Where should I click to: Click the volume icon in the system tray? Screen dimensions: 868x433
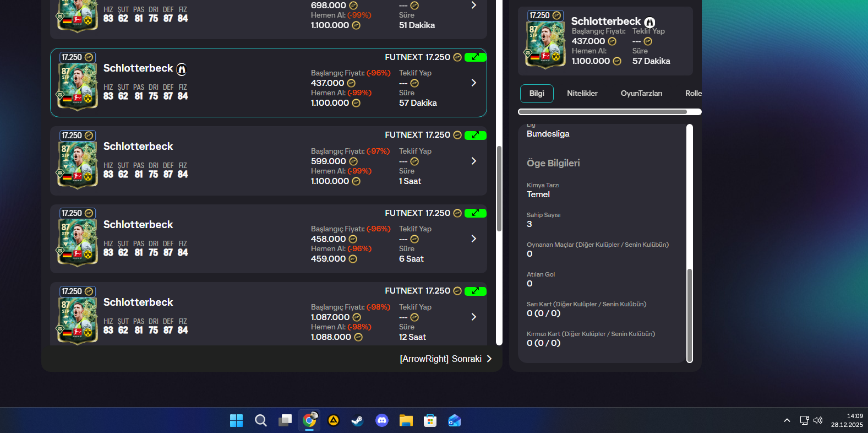818,420
